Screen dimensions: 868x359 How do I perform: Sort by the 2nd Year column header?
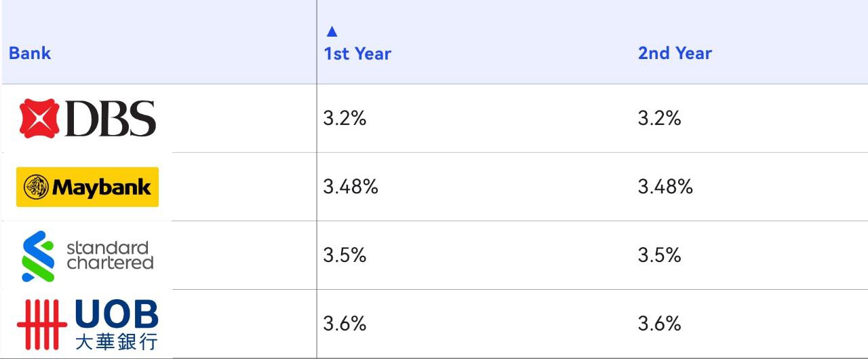[675, 54]
